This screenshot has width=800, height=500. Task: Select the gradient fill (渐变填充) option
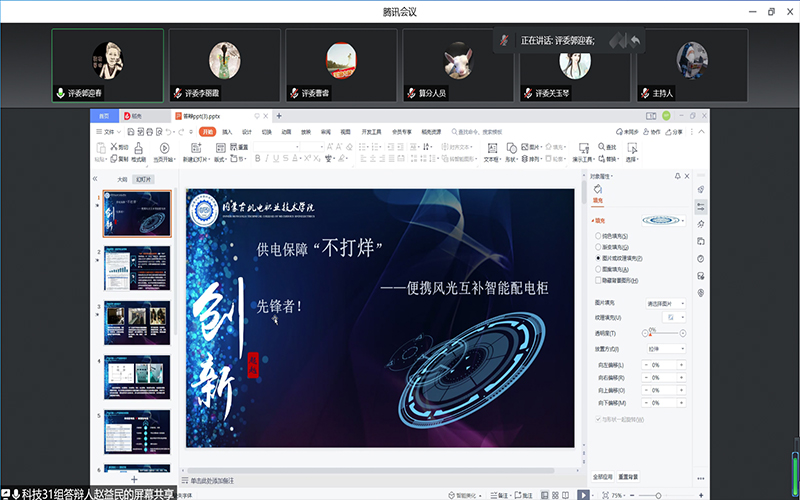coord(598,246)
